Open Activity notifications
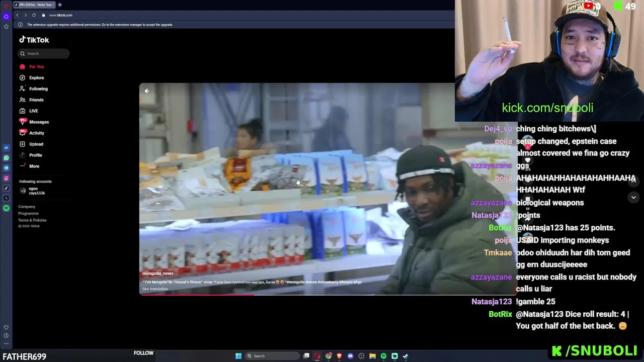The height and width of the screenshot is (362, 644). [x=32, y=133]
